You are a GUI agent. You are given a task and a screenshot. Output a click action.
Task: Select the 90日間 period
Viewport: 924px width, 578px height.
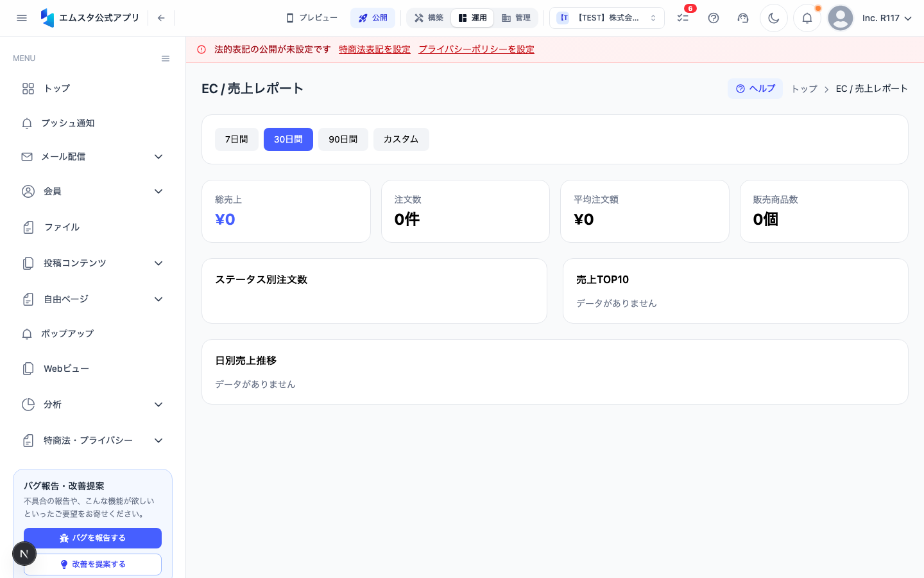point(343,139)
